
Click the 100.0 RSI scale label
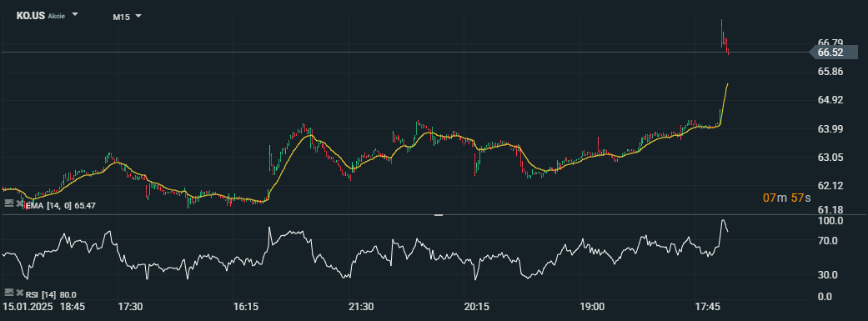(830, 221)
